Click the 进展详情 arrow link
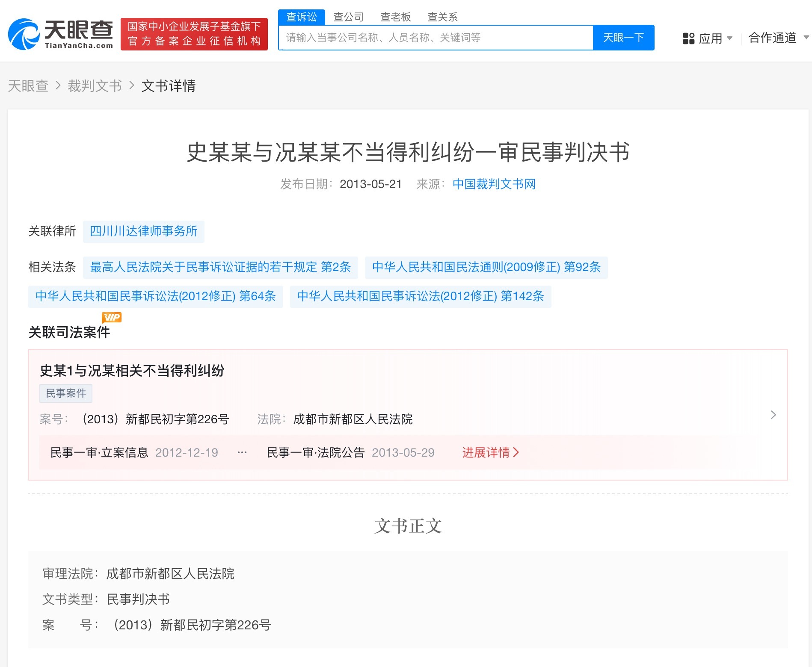This screenshot has width=812, height=667. click(x=490, y=452)
